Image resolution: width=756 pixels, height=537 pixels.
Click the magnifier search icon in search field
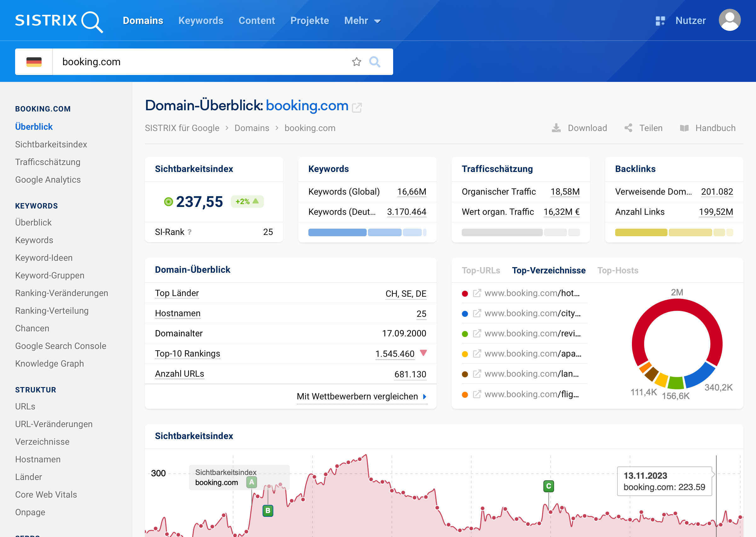374,62
